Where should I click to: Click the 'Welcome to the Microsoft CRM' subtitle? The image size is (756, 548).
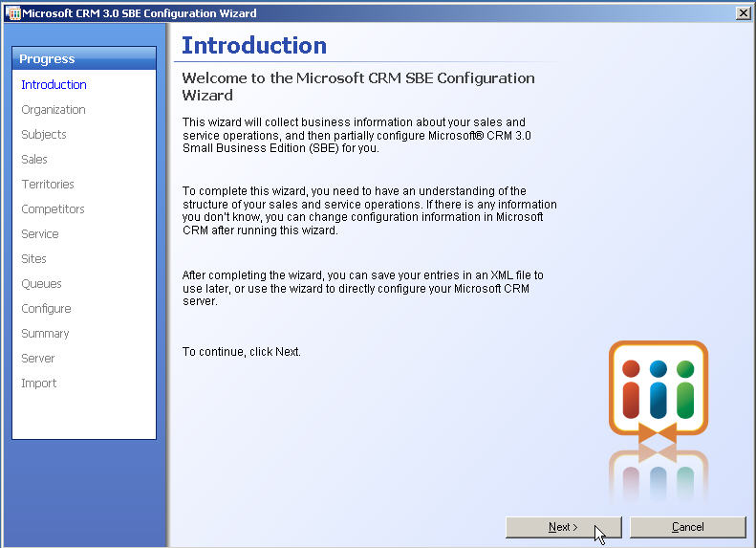358,86
